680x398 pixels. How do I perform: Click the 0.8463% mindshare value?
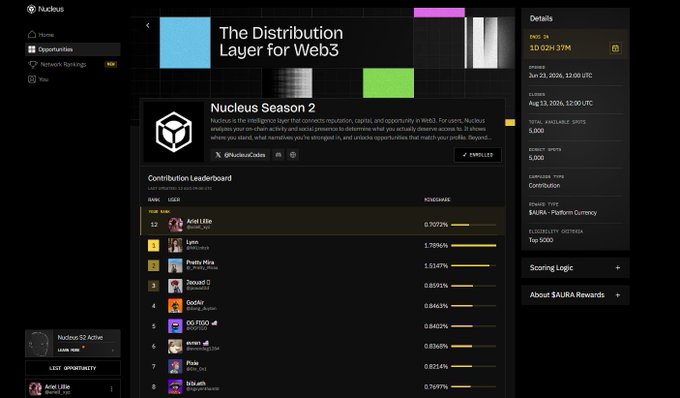(x=436, y=306)
